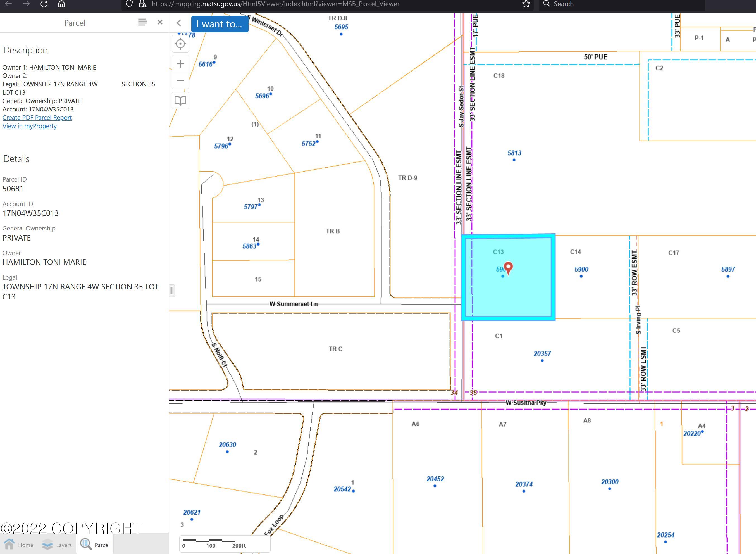
Task: Click address label 20220 on lot A4
Action: [692, 434]
